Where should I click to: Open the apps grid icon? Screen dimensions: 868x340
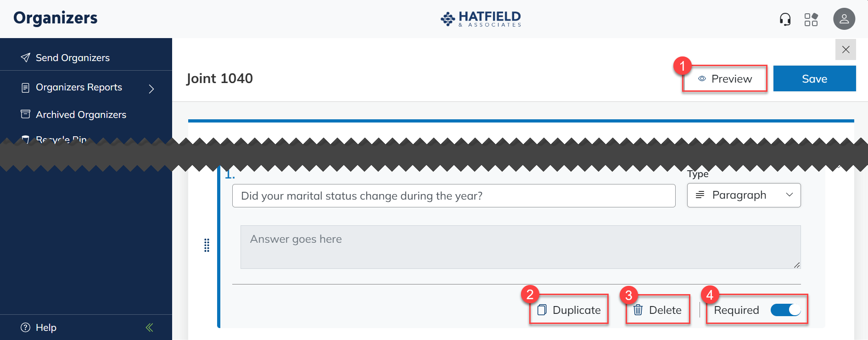pyautogui.click(x=811, y=19)
